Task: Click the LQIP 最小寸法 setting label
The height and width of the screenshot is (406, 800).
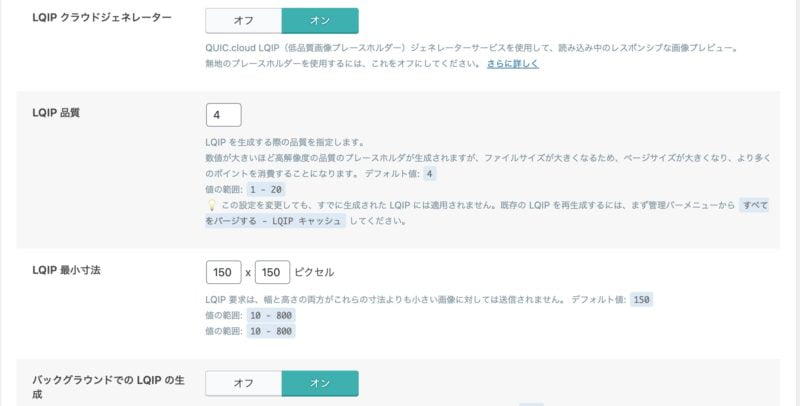Action: 66,270
